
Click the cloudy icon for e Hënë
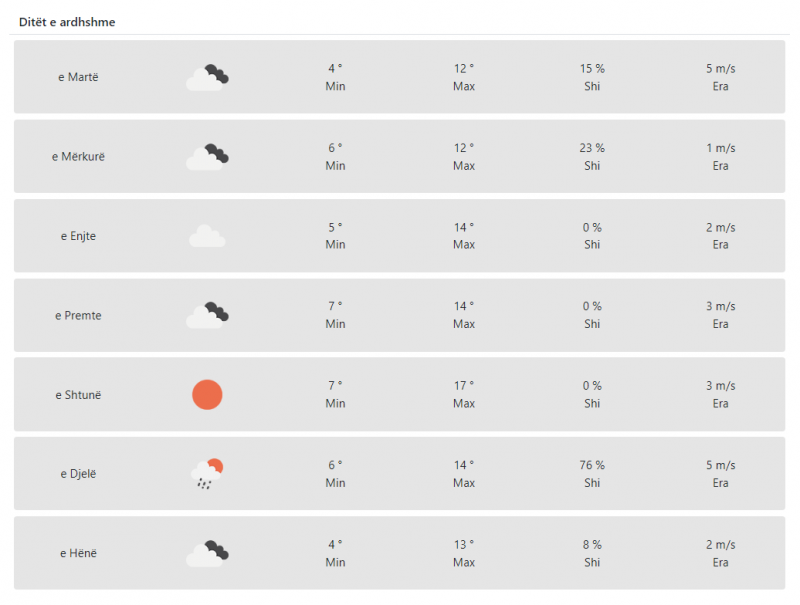207,553
